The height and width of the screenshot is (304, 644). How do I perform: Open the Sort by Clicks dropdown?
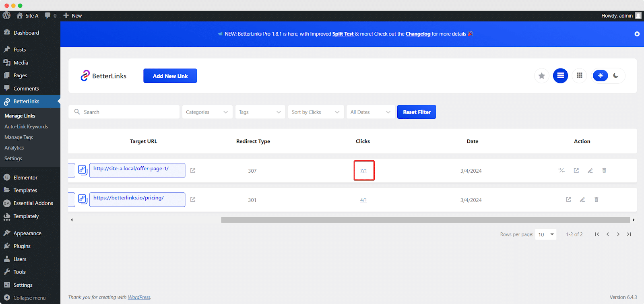coord(316,112)
